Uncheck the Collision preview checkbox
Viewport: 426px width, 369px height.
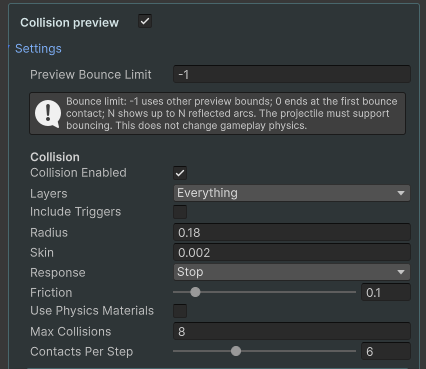click(145, 22)
